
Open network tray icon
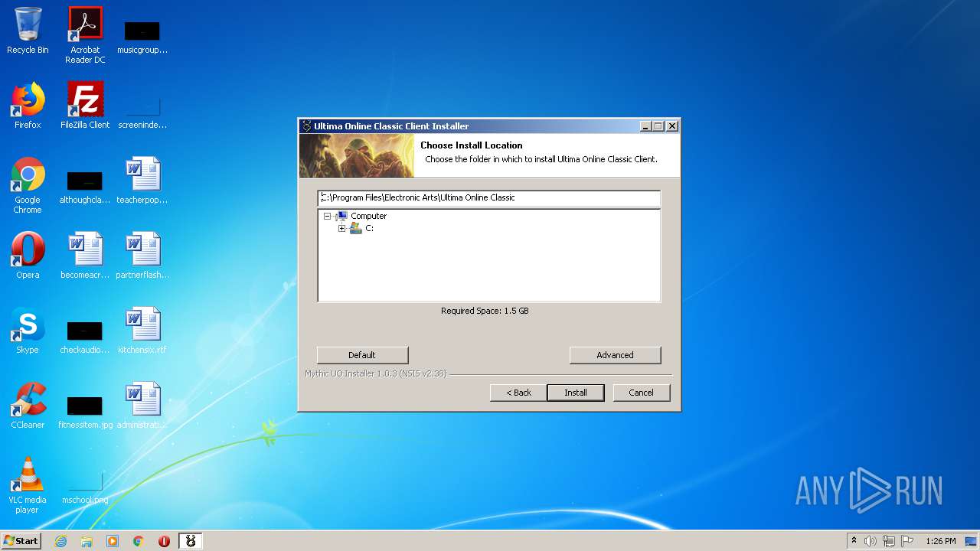point(889,541)
